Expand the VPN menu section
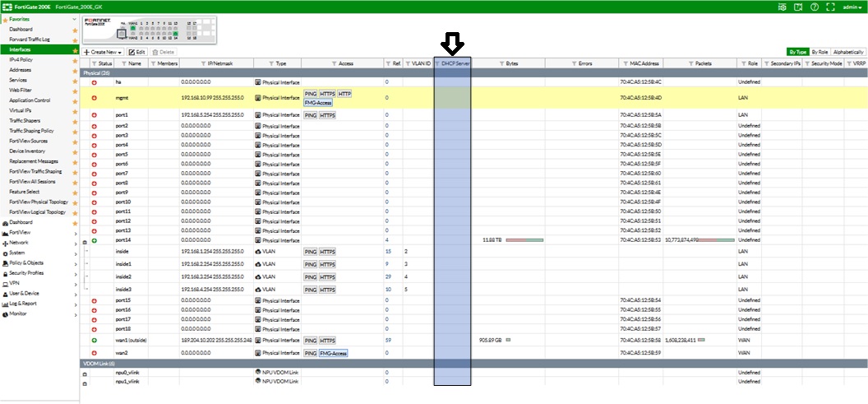Image resolution: width=868 pixels, height=404 pixels. click(75, 283)
